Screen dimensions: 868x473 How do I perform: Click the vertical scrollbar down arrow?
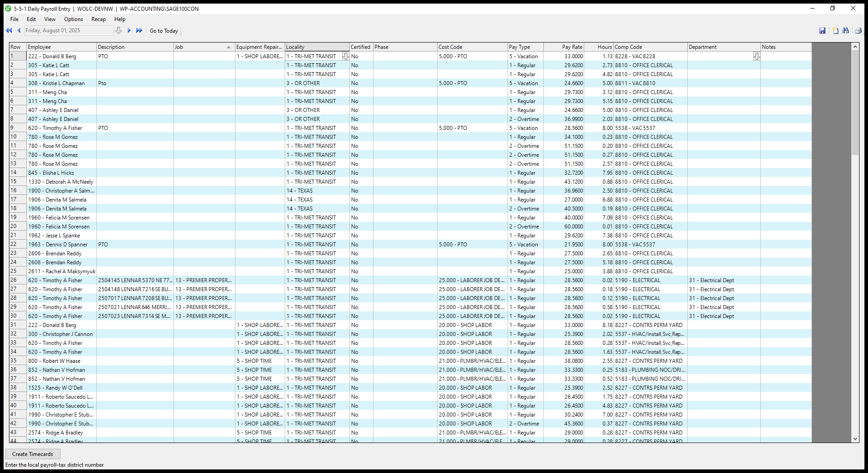[855, 439]
